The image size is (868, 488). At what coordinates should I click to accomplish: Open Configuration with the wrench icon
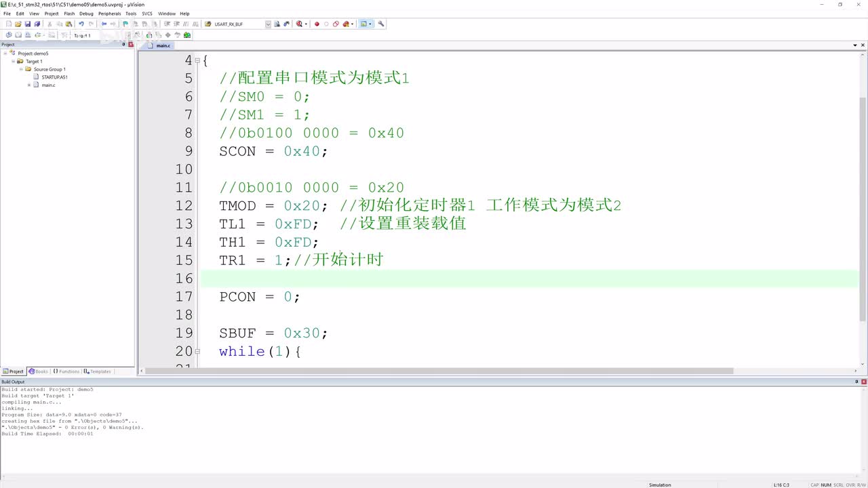click(381, 24)
